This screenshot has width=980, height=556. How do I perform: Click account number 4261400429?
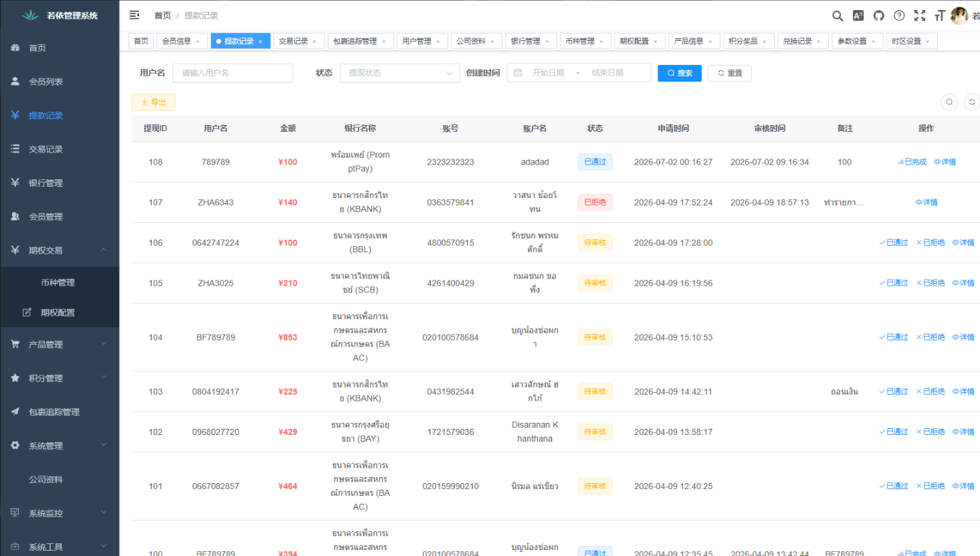(450, 283)
